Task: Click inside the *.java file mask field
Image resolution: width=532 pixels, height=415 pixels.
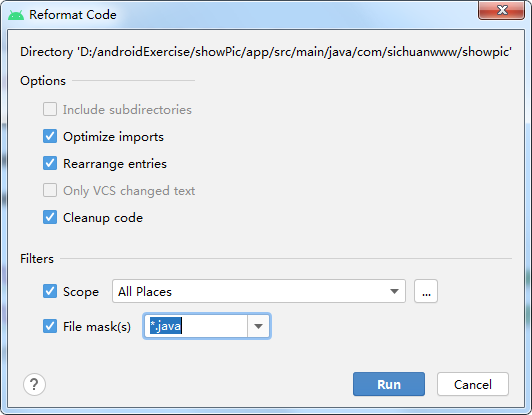Action: click(x=196, y=326)
